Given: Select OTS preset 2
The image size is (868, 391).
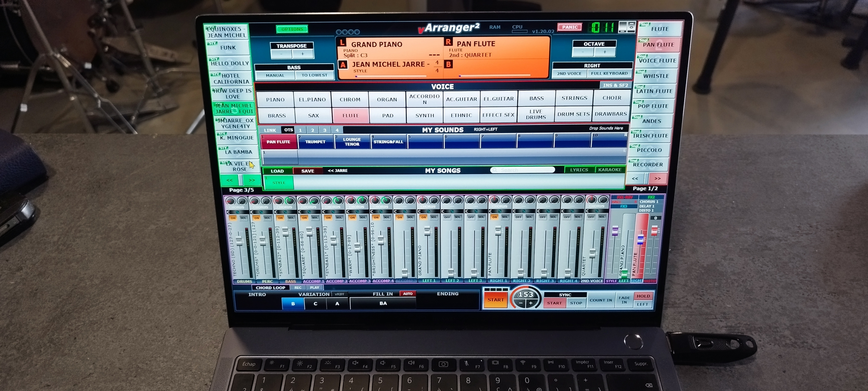Looking at the screenshot, I should pos(312,130).
